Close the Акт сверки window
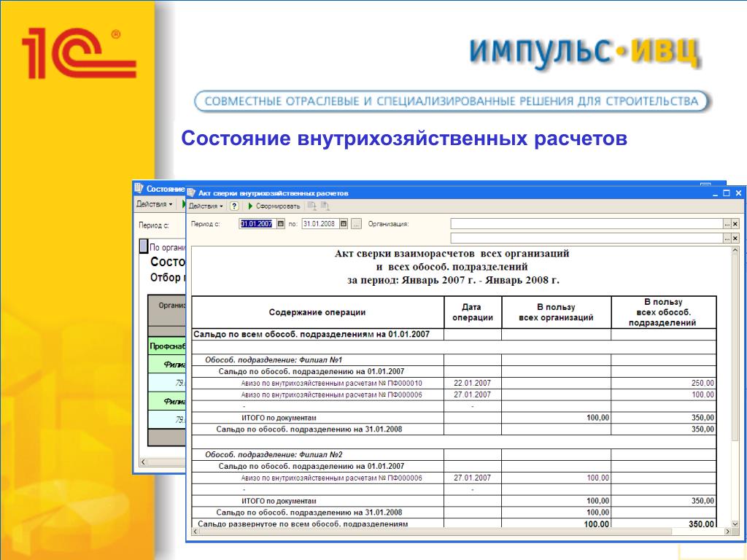The width and height of the screenshot is (747, 560). pos(738,192)
